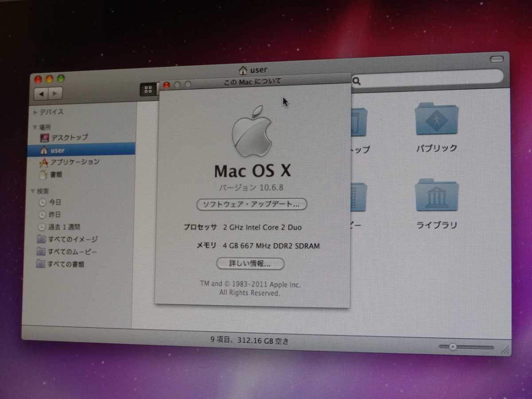Click the Finder window resize grip
532x399 pixels.
point(505,350)
